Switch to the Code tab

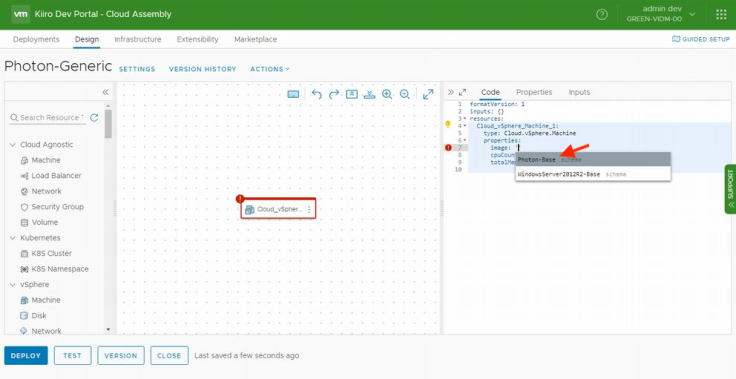491,92
